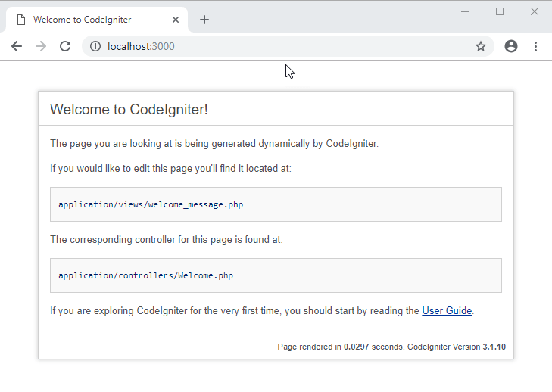Bookmark this page with the star
The image size is (552, 392).
[480, 46]
